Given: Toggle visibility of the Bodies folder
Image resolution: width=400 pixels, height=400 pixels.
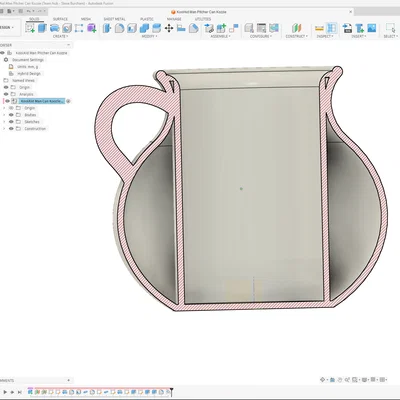Looking at the screenshot, I should click(11, 115).
